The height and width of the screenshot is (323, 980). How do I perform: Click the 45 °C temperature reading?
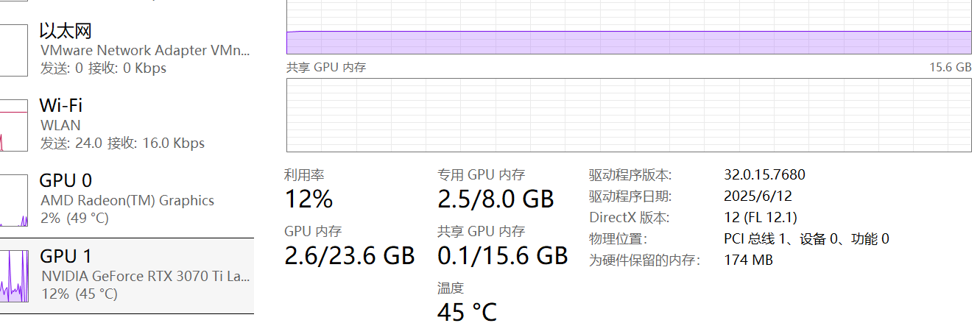(467, 311)
